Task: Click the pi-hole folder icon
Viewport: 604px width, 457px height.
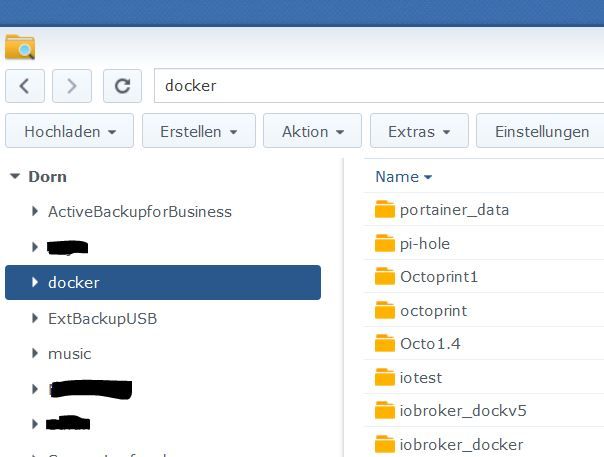Action: [385, 243]
